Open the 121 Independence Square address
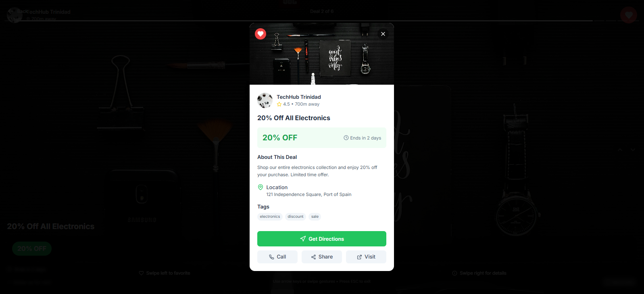The height and width of the screenshot is (294, 644). click(308, 194)
